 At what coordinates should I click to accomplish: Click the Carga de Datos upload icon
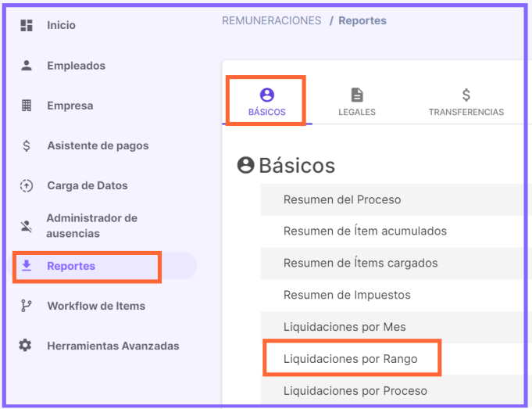27,186
